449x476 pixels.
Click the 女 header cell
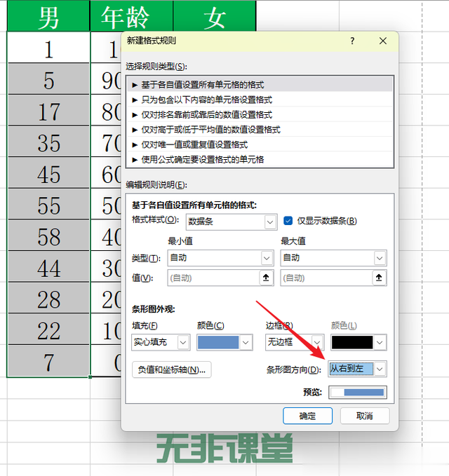pos(215,16)
